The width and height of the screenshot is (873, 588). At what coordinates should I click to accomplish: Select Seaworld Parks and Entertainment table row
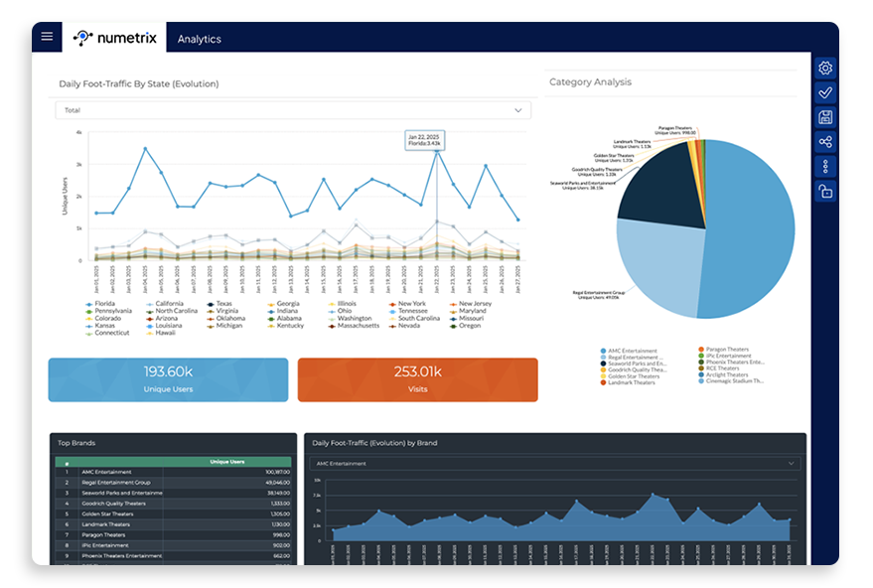tap(173, 494)
